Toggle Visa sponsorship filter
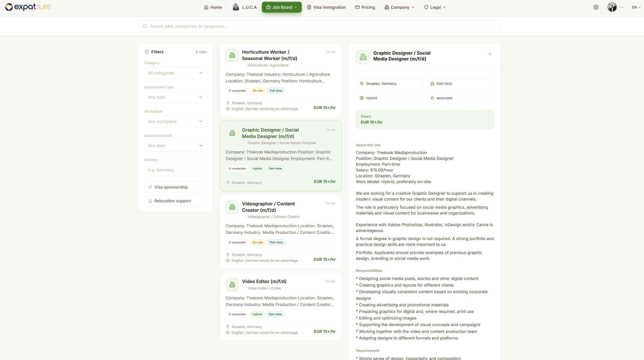This screenshot has width=644, height=360. point(175,187)
